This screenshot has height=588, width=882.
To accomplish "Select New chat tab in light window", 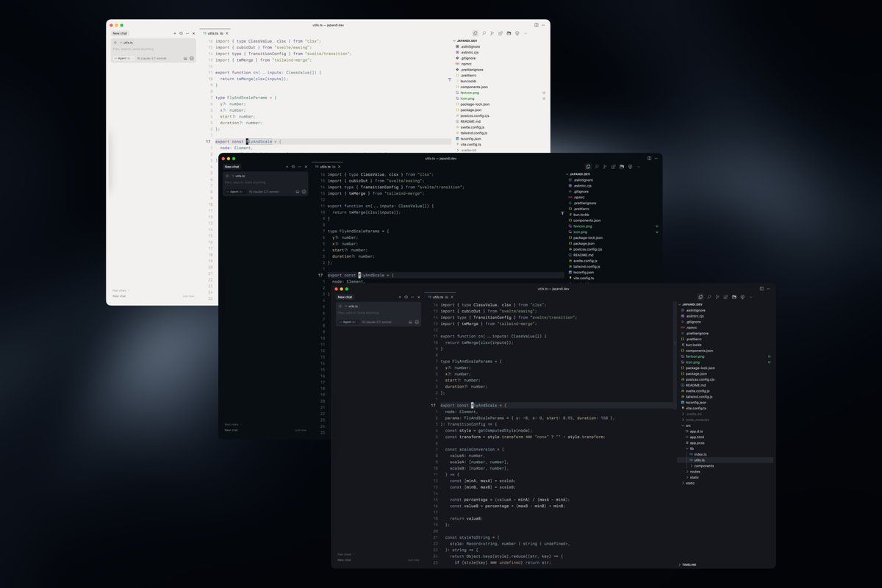I will [120, 33].
